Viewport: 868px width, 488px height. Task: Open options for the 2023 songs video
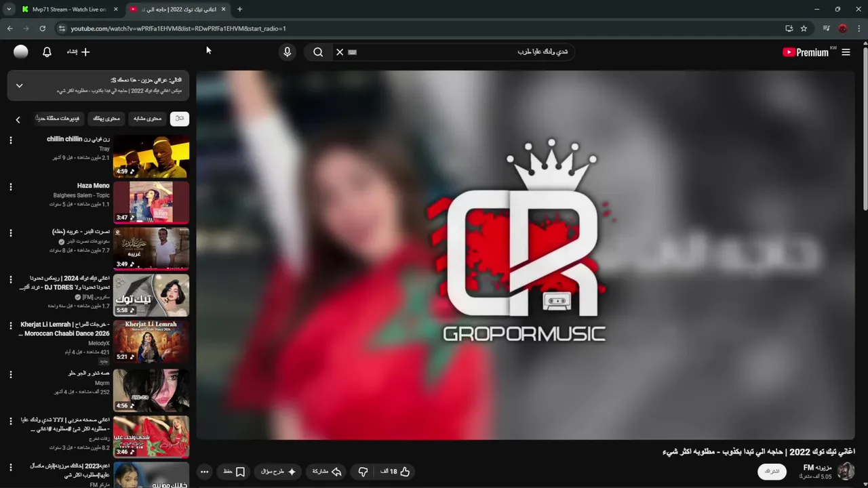tap(10, 468)
